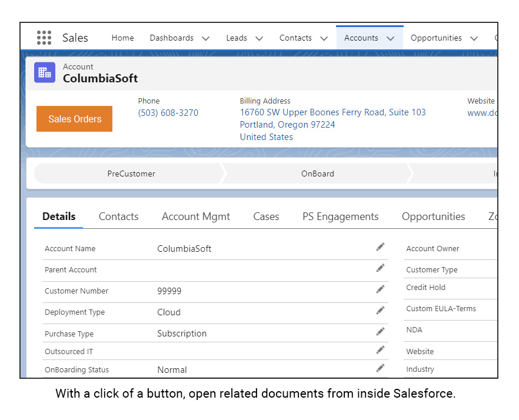Open the App Launcher grid icon

44,38
